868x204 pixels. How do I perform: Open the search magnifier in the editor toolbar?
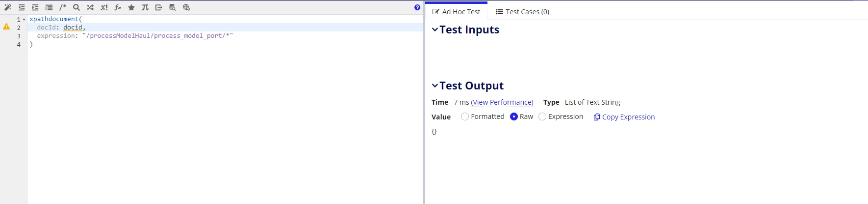click(x=77, y=7)
